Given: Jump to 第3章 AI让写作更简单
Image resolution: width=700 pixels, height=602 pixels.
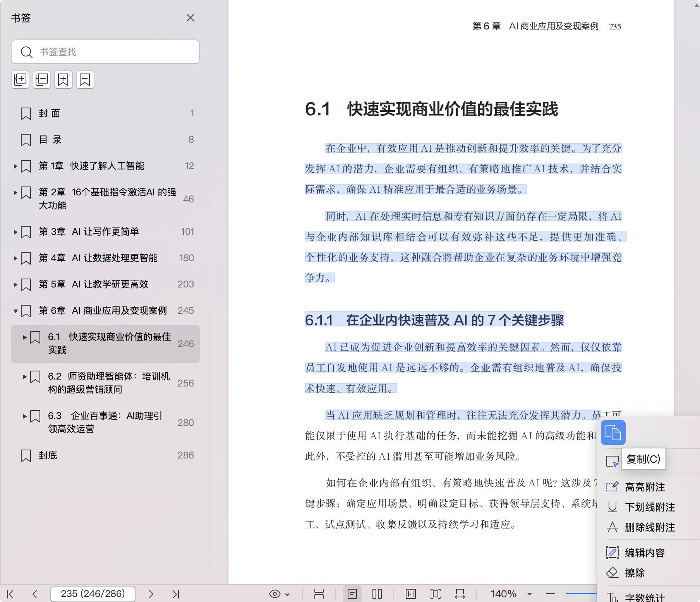Looking at the screenshot, I should pyautogui.click(x=89, y=232).
